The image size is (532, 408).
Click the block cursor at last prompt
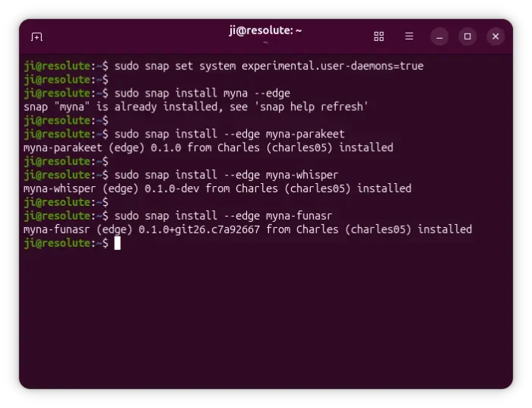(117, 243)
